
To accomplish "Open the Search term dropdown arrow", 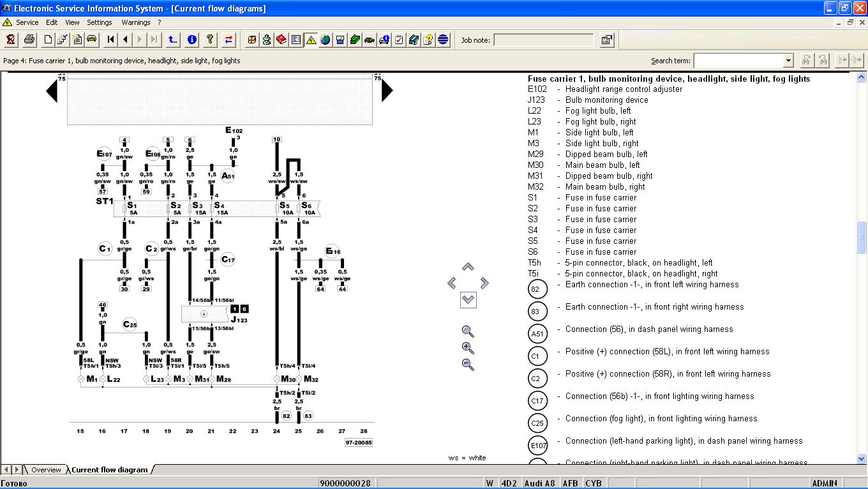I will pos(788,61).
